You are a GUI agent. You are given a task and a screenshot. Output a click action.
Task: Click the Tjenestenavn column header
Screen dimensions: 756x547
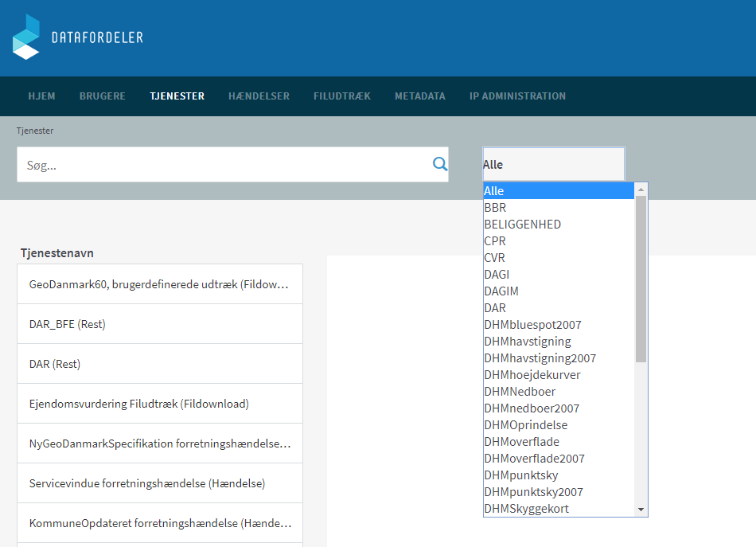click(57, 252)
